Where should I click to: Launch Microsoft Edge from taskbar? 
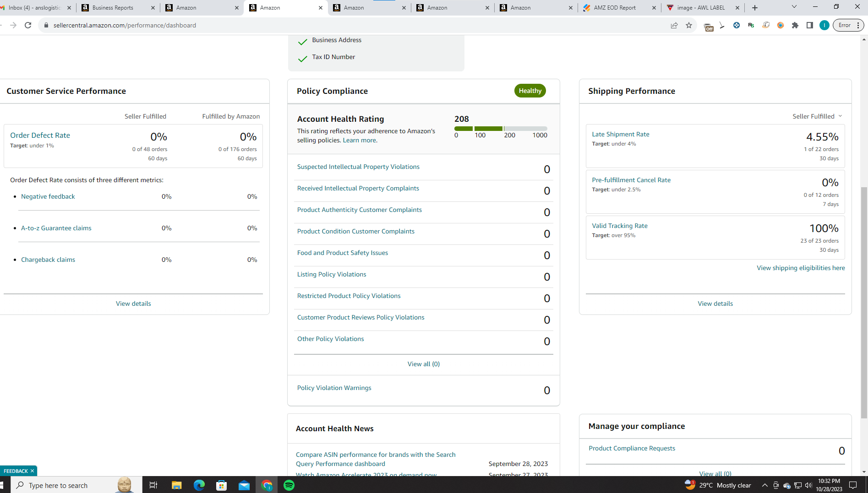tap(199, 485)
